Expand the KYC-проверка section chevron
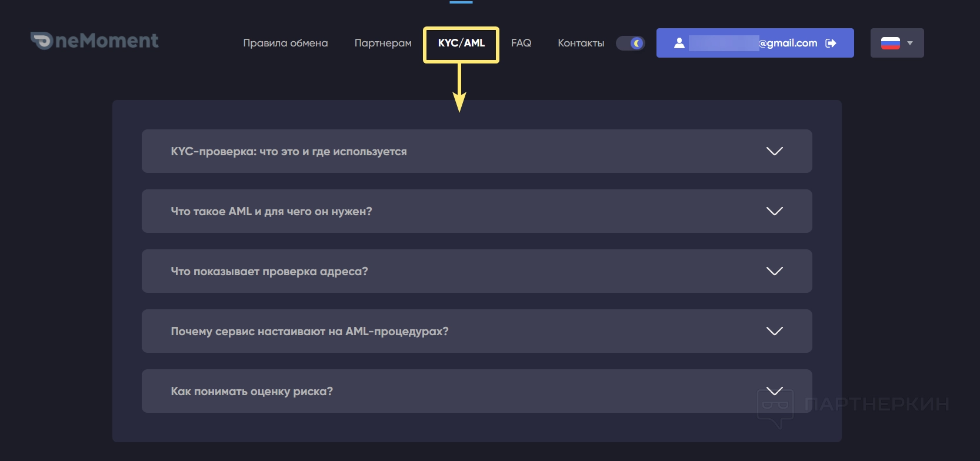This screenshot has height=461, width=980. [x=774, y=151]
